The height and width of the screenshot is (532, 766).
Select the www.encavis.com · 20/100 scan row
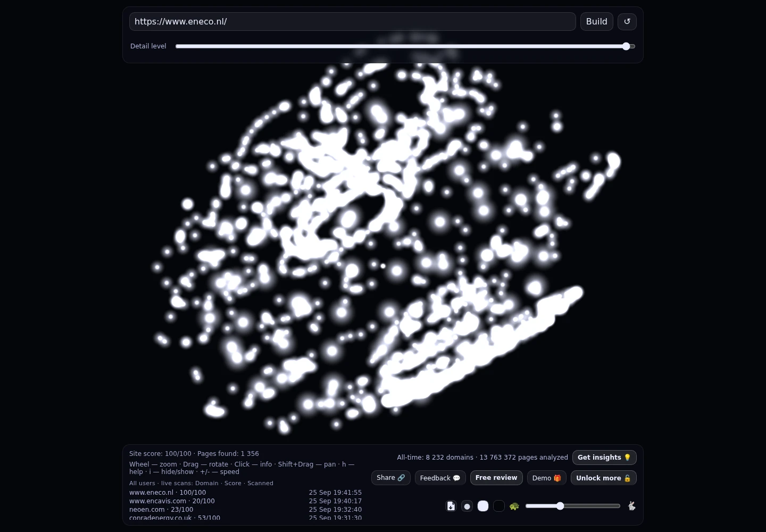[245, 501]
